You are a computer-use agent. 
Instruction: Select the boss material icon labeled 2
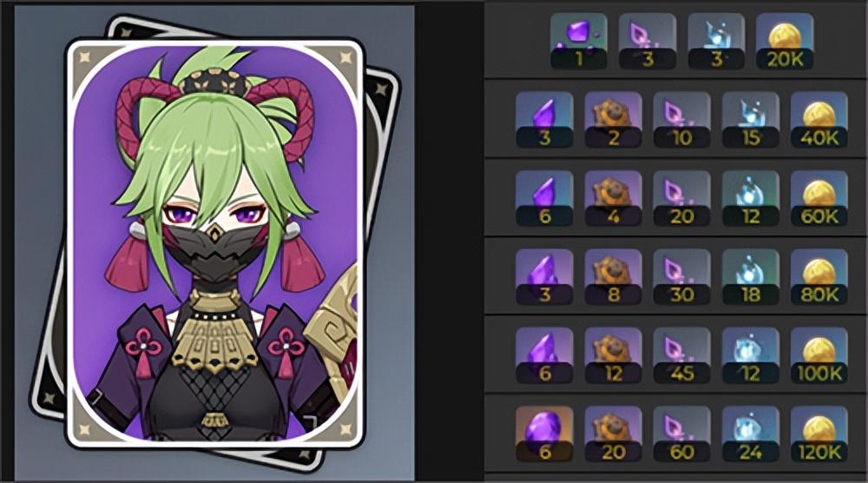(x=613, y=120)
